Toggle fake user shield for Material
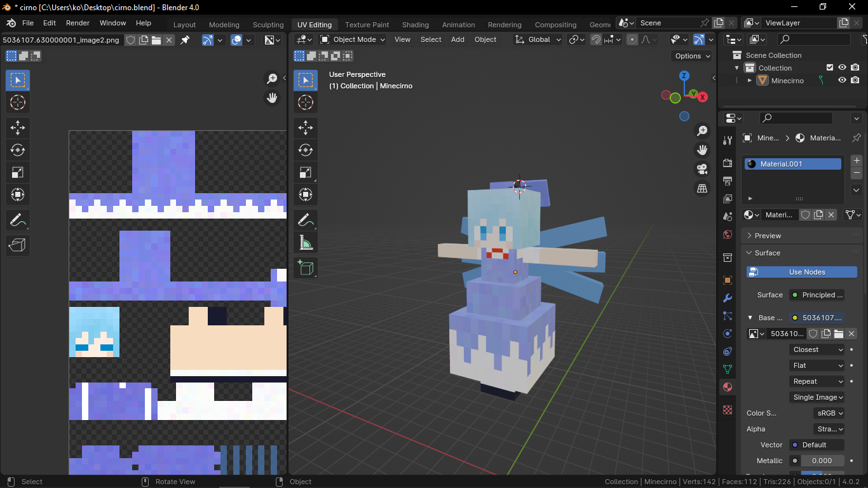This screenshot has height=488, width=868. (x=805, y=215)
